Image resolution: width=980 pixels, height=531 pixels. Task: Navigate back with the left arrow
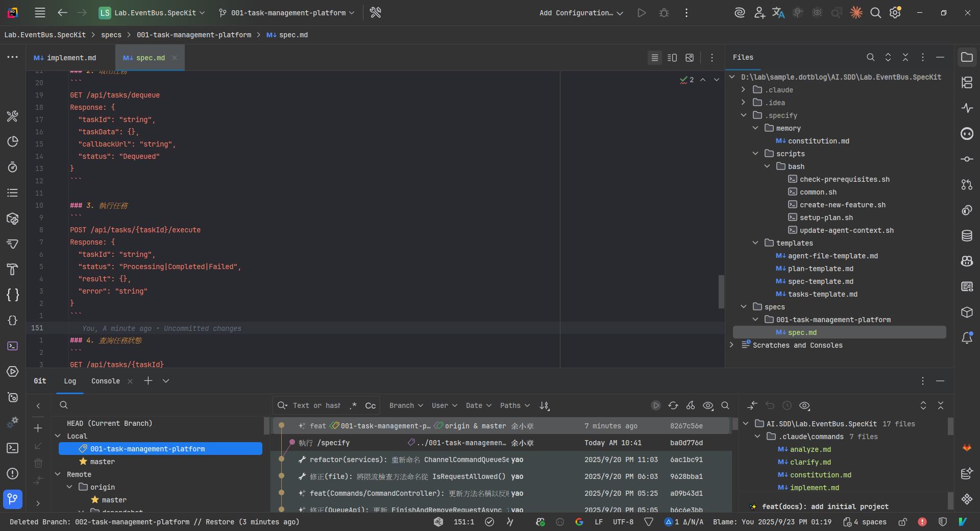(x=62, y=13)
